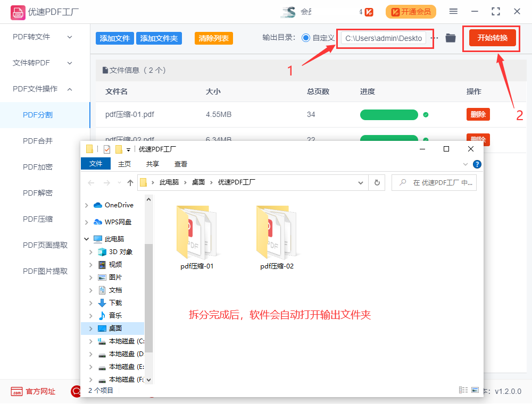Screen dimensions: 532x404
Task: Collapse the 此电脑 tree node
Action: 86,239
